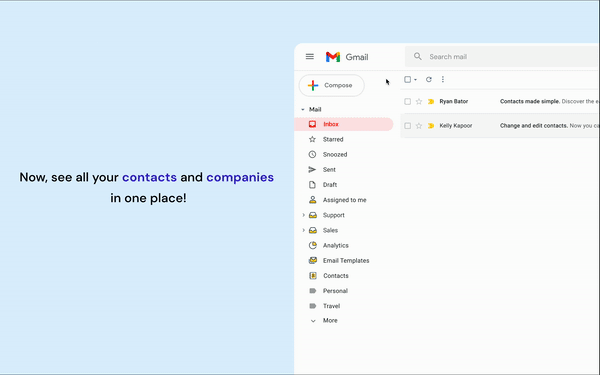Select the Inbox folder

(344, 124)
